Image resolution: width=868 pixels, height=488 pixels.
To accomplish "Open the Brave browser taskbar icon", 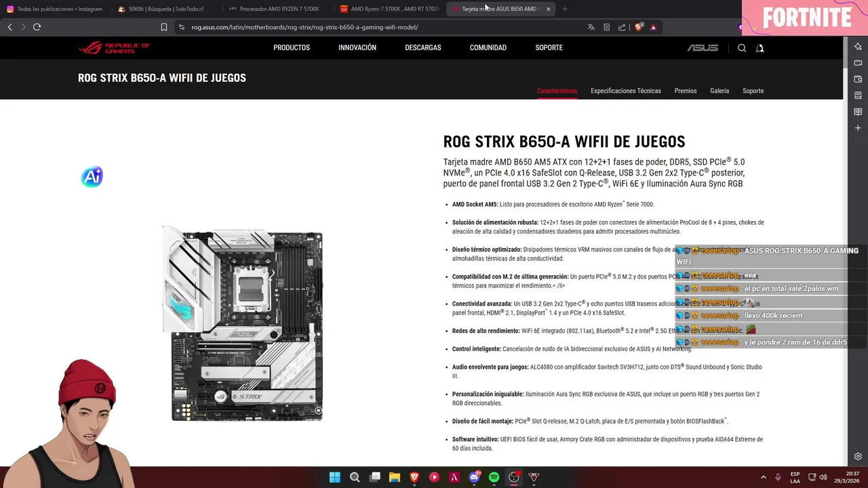I will tap(414, 477).
